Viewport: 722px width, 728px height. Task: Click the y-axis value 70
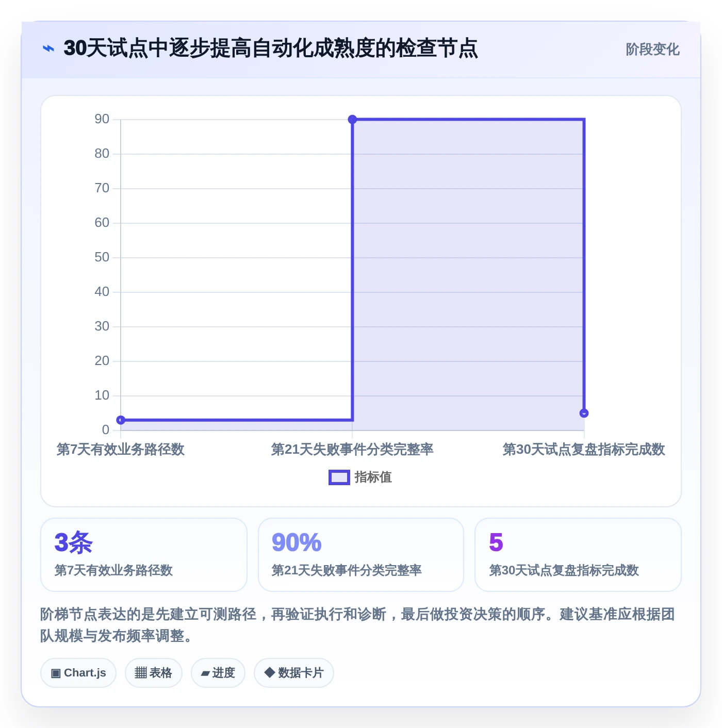pos(102,188)
